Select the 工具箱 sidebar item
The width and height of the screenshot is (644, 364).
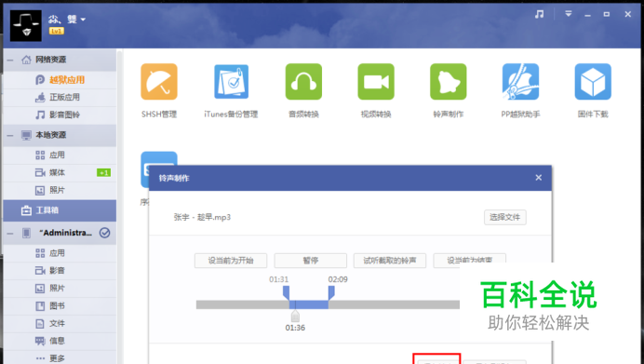60,210
